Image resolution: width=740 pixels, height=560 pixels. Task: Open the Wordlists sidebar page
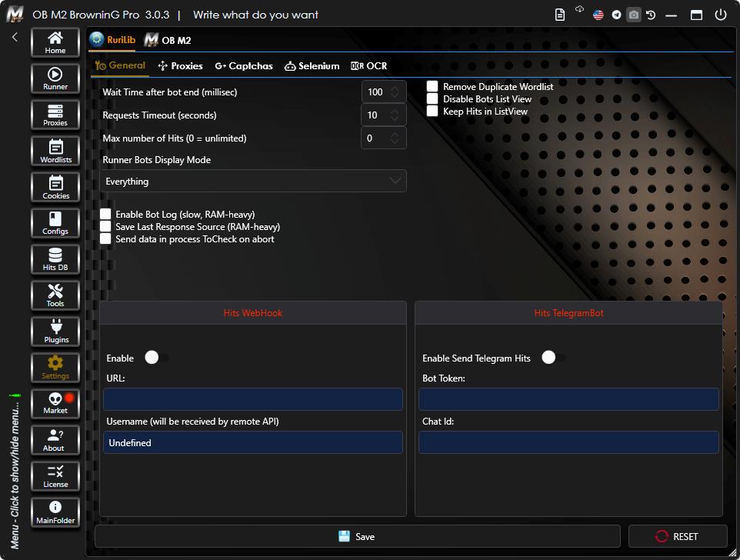coord(55,151)
